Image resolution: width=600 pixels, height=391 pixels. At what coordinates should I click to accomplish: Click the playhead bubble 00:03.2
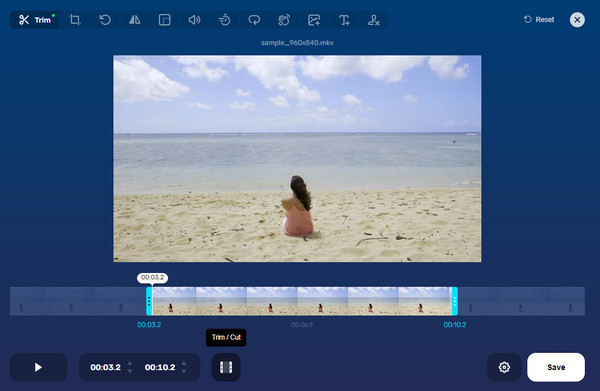tap(152, 277)
